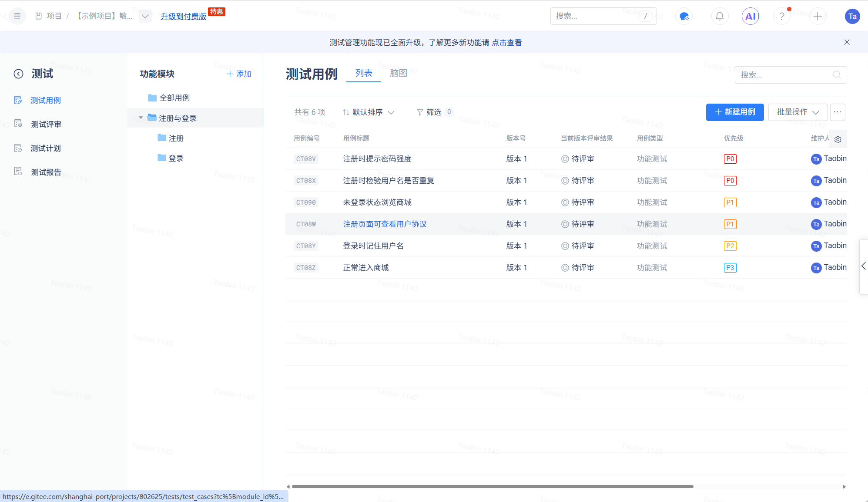This screenshot has width=868, height=502.
Task: Open 测试计划 from the left sidebar
Action: pyautogui.click(x=46, y=148)
